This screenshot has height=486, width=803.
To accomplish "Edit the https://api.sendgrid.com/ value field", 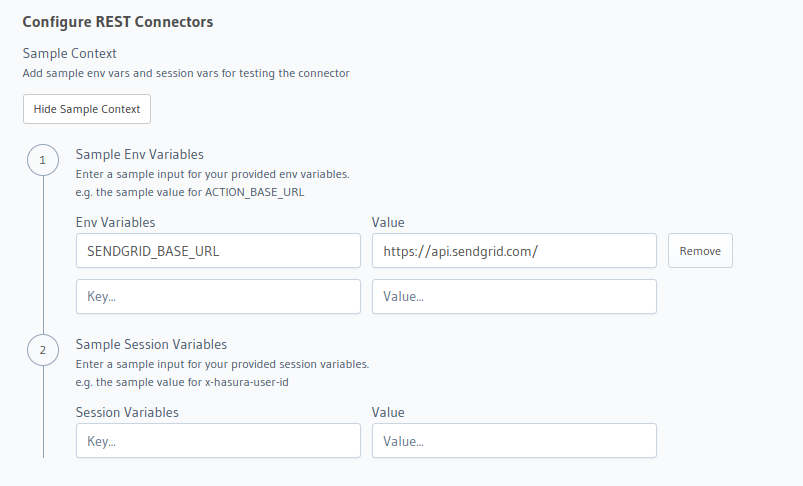I will (x=514, y=251).
